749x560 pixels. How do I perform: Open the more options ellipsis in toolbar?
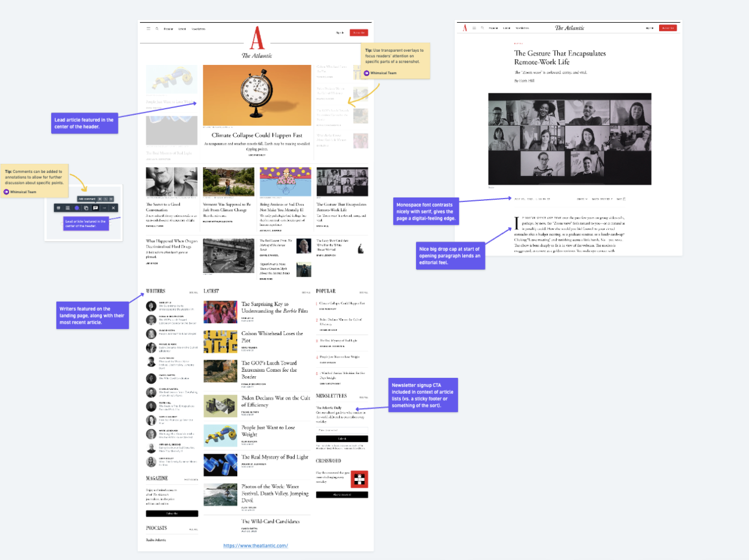pyautogui.click(x=104, y=208)
